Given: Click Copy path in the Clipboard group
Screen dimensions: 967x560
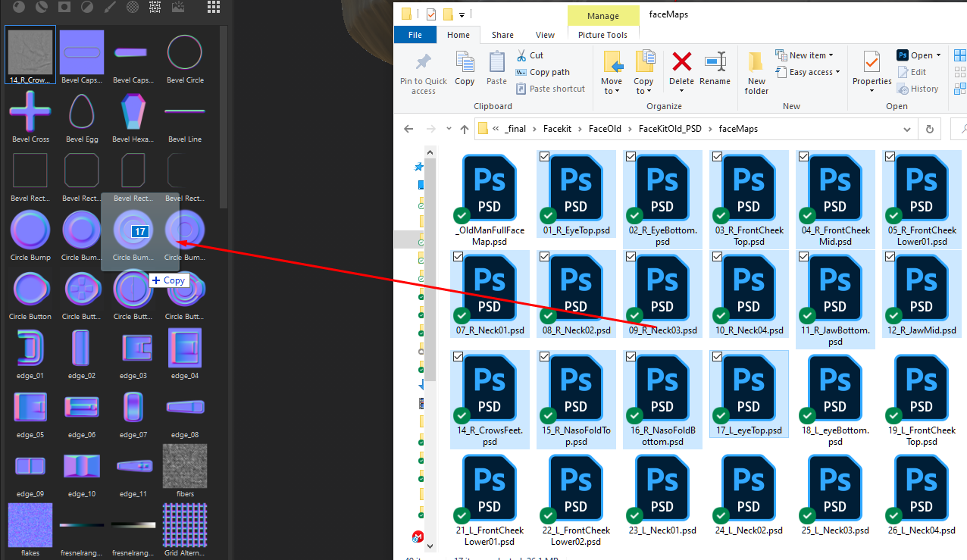Looking at the screenshot, I should click(543, 72).
